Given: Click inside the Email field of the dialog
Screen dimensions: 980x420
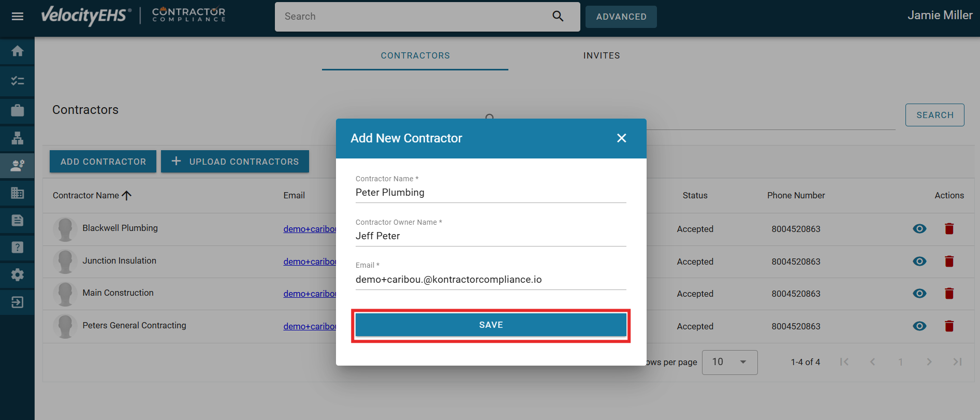Looking at the screenshot, I should pos(491,279).
